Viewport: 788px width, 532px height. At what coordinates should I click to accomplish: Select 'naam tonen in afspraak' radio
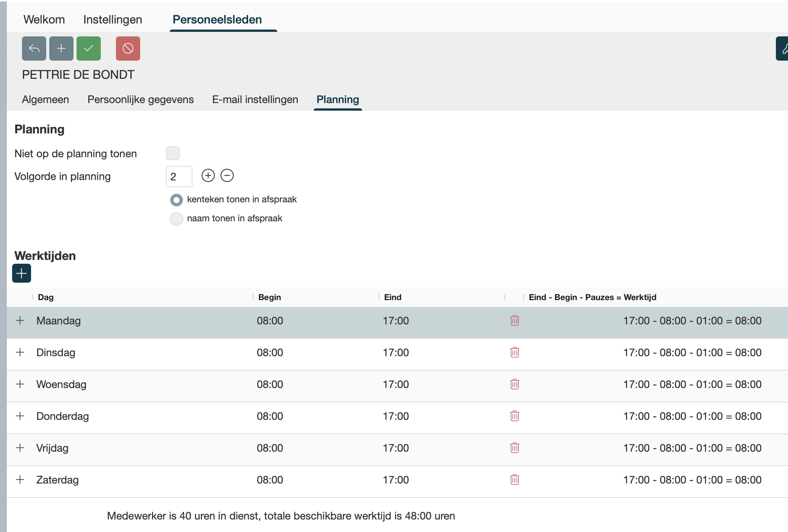point(177,219)
